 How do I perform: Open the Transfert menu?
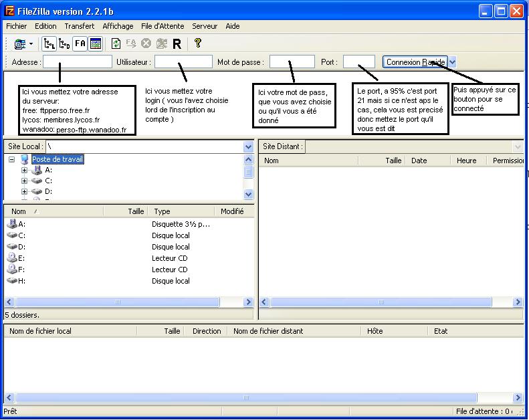coord(80,26)
